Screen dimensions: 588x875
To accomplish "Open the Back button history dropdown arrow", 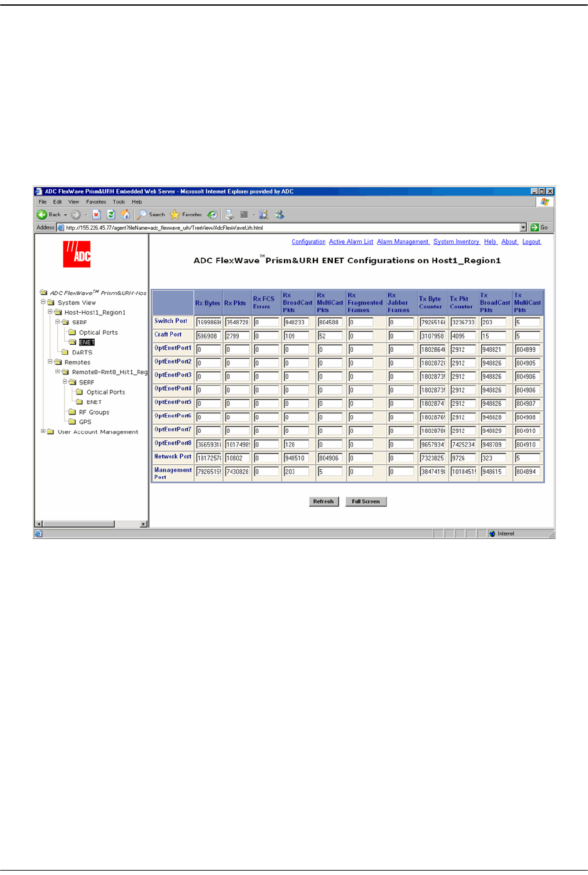I will click(x=65, y=215).
